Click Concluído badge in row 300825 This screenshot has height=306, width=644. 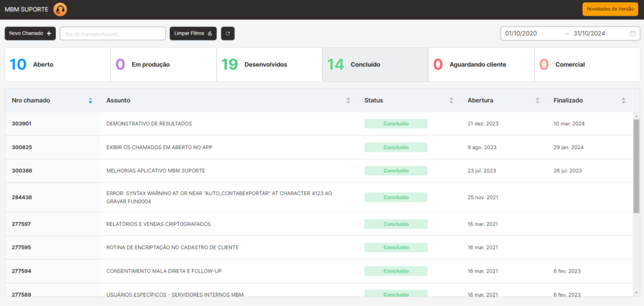(396, 147)
